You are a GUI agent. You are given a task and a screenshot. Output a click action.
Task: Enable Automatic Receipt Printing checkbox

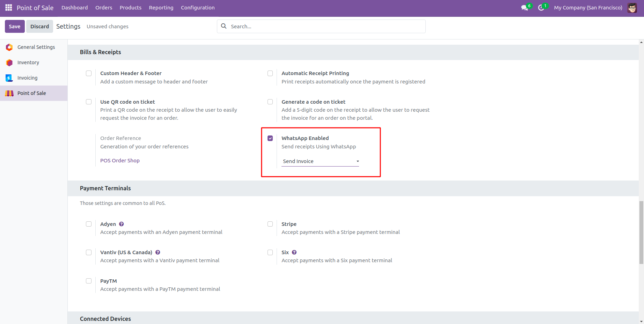point(270,73)
